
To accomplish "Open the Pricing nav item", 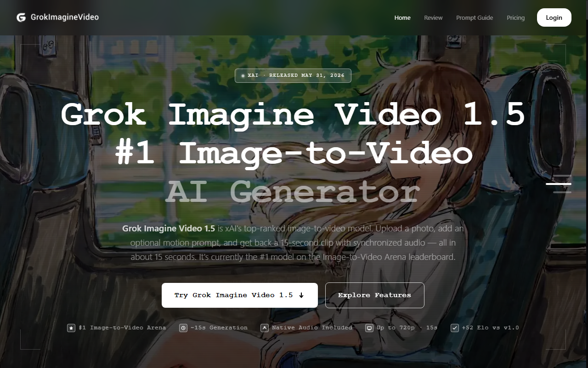I will [x=515, y=17].
